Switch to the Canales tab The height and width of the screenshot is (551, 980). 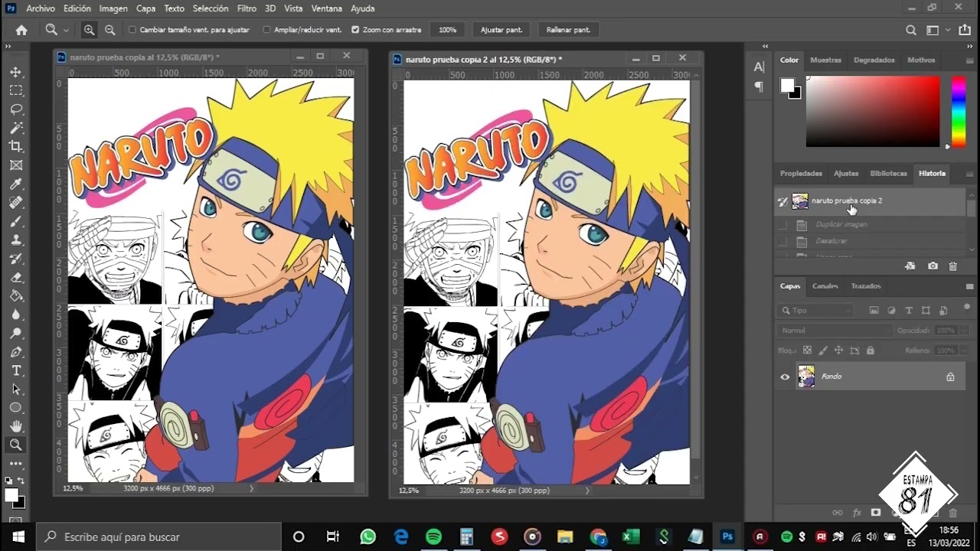click(825, 286)
